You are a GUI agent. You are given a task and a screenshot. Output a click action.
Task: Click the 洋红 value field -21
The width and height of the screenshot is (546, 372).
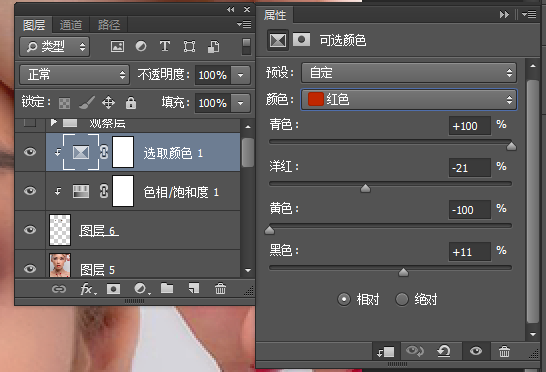470,168
